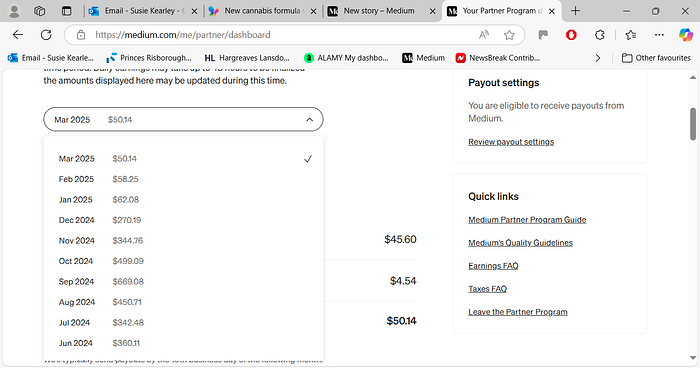The image size is (700, 368).
Task: Click the $45.60 earnings amount
Action: tap(400, 239)
